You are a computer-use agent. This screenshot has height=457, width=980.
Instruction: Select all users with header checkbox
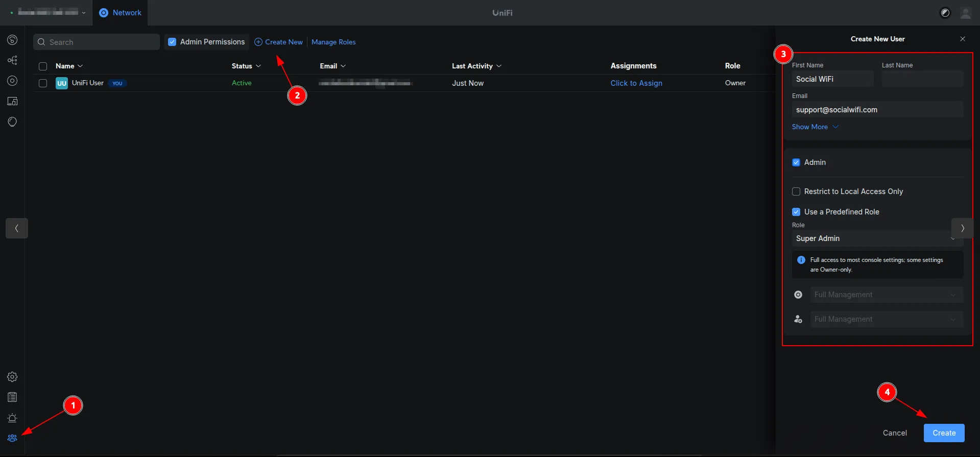(x=43, y=66)
